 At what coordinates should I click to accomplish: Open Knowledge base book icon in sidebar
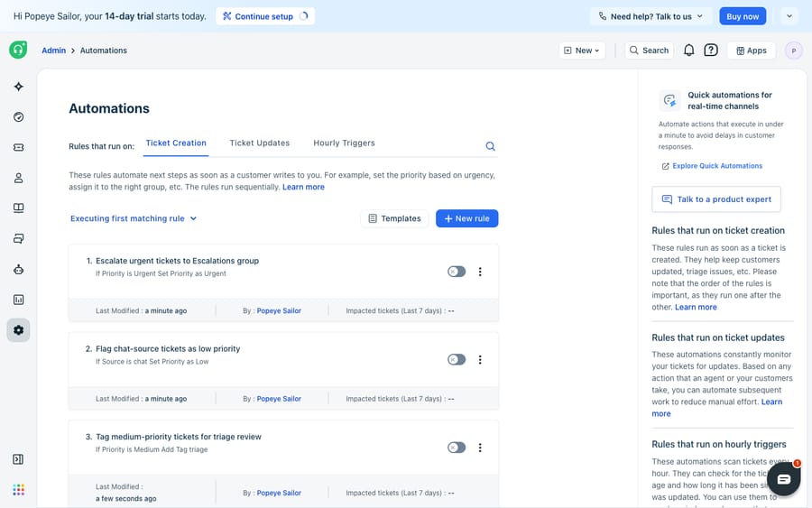point(19,208)
